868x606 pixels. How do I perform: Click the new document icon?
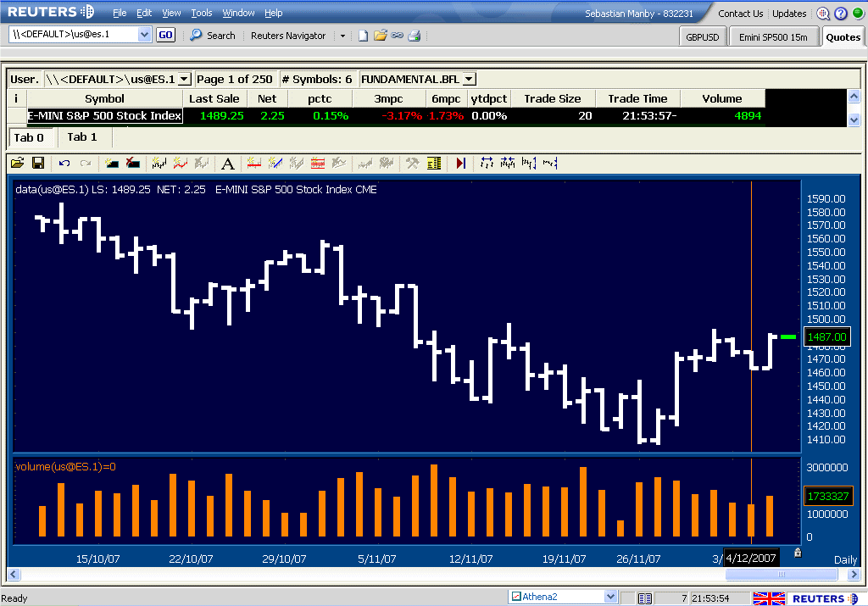363,36
